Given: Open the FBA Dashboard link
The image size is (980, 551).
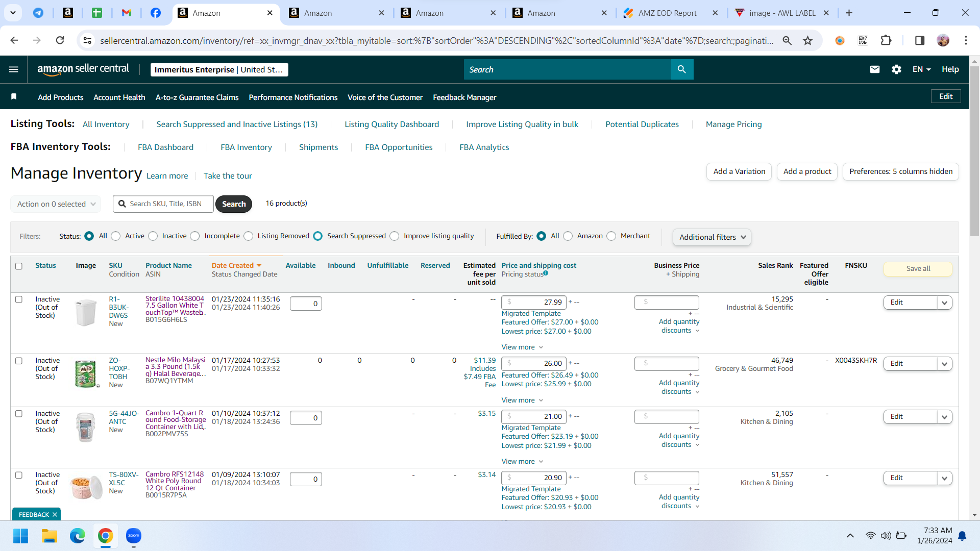Looking at the screenshot, I should pyautogui.click(x=165, y=147).
